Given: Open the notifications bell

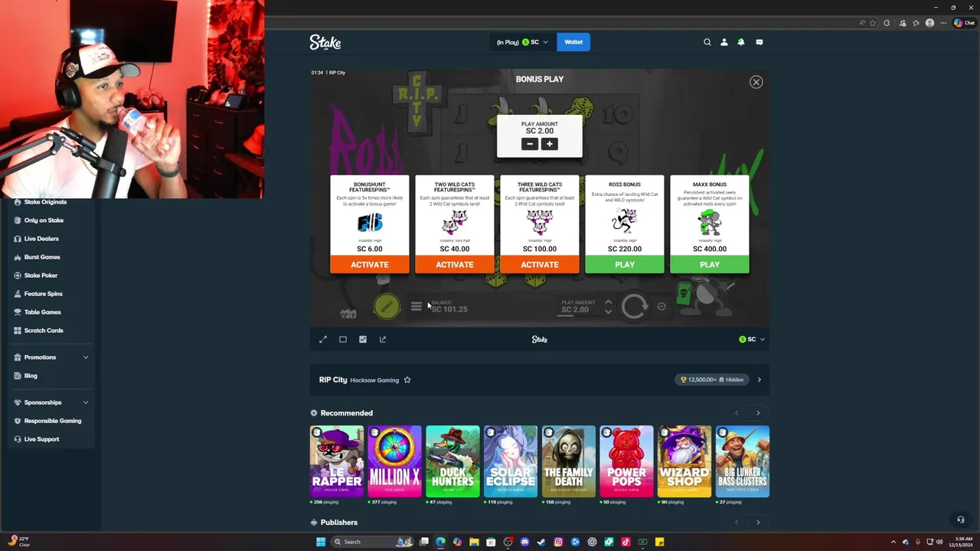Looking at the screenshot, I should pyautogui.click(x=741, y=42).
